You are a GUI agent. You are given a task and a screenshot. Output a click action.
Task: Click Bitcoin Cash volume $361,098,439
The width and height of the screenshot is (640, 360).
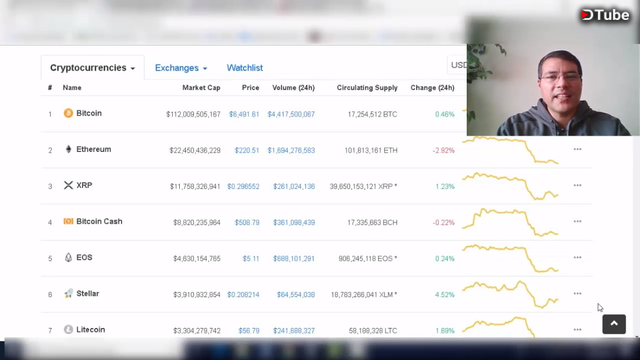point(294,222)
